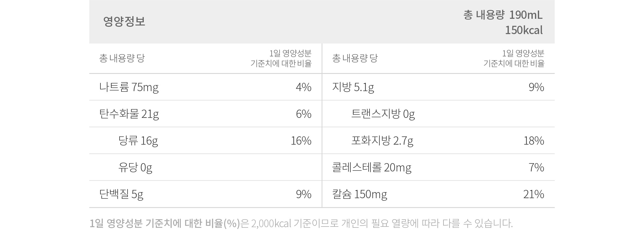Image resolution: width=644 pixels, height=231 pixels.
Task: Click the 18% value for 포화지방
Action: coord(534,141)
